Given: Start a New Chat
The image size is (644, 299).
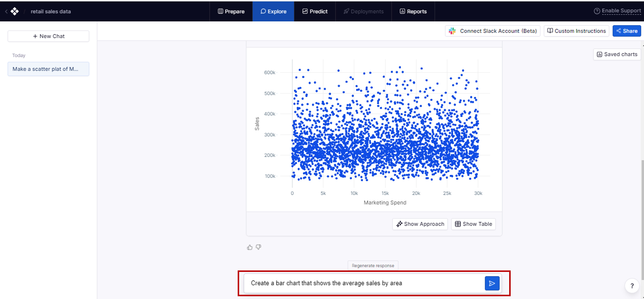Looking at the screenshot, I should [x=48, y=36].
